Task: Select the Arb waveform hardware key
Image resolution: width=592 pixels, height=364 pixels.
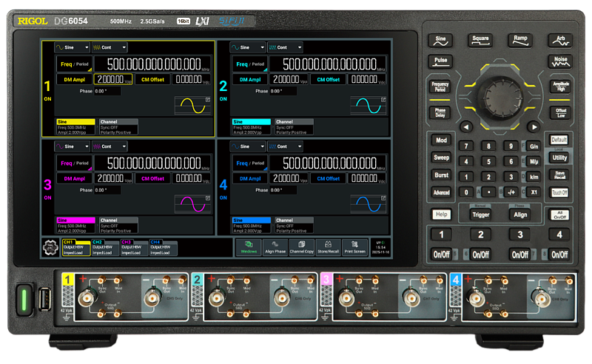Action: tap(560, 41)
